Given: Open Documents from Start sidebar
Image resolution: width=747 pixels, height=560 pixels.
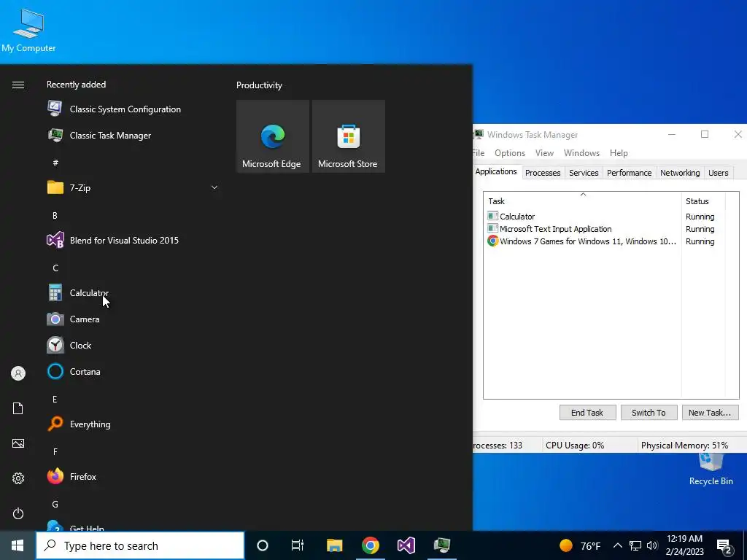Looking at the screenshot, I should click(18, 408).
